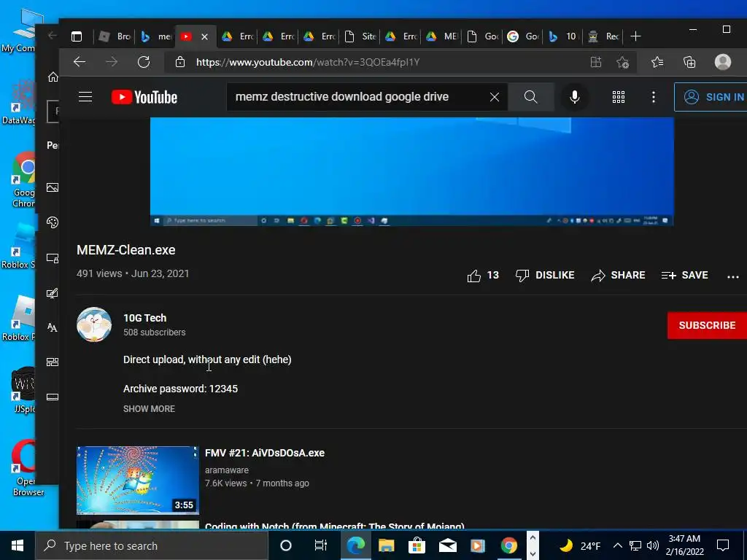This screenshot has width=747, height=560.
Task: Dislike the MEMZ-Clean.exe video
Action: pos(545,275)
